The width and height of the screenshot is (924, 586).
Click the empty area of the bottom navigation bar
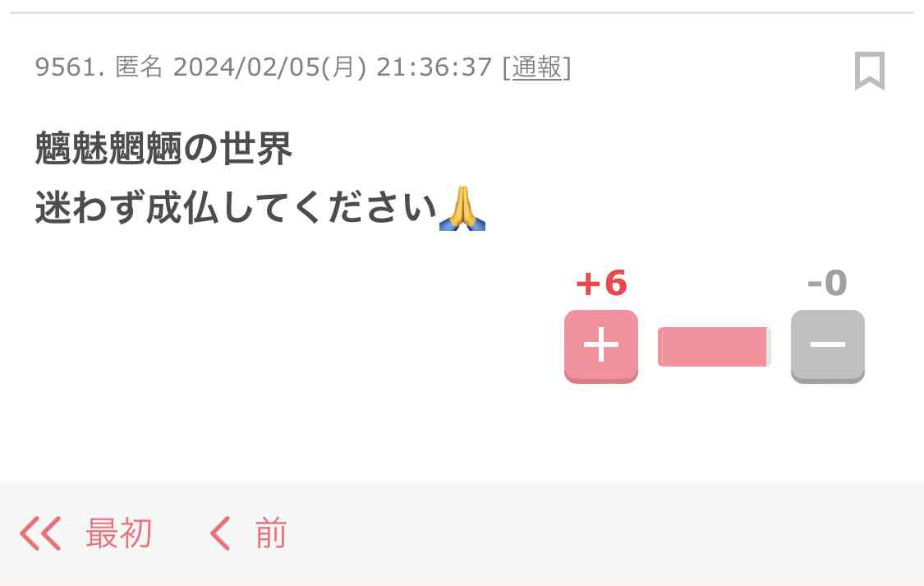[x=607, y=533]
